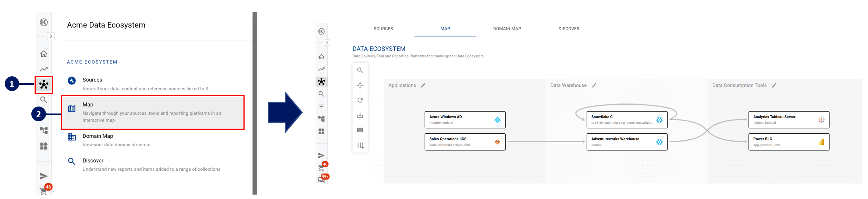Select the Snowflake C node on the map
This screenshot has height=199, width=868.
626,120
